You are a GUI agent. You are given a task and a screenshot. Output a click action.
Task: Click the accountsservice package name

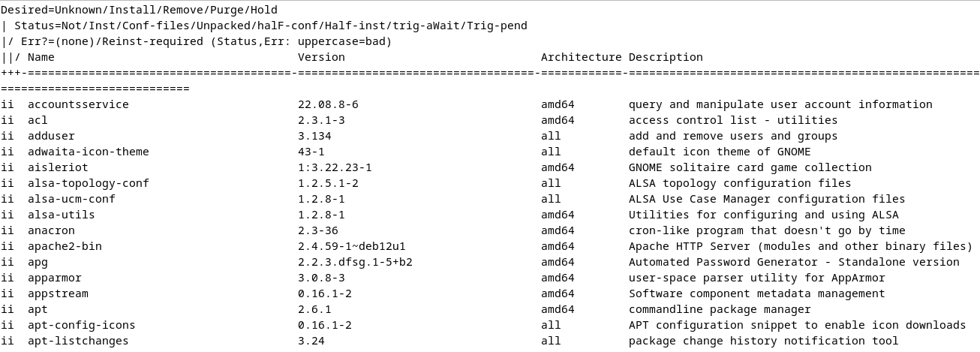78,104
